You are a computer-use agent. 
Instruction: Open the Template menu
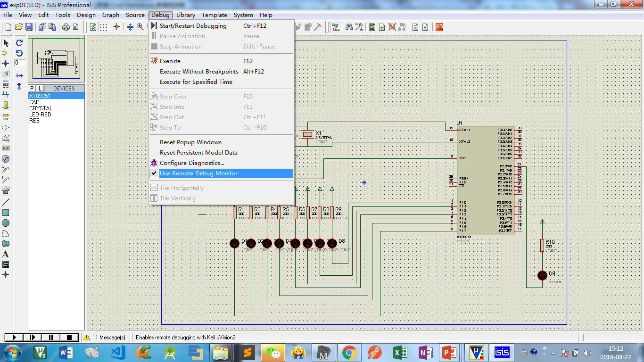(215, 15)
